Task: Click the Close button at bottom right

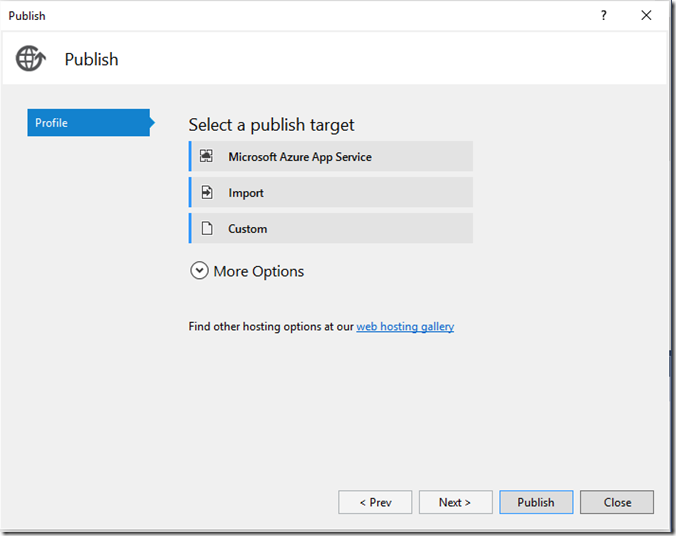Action: 617,502
